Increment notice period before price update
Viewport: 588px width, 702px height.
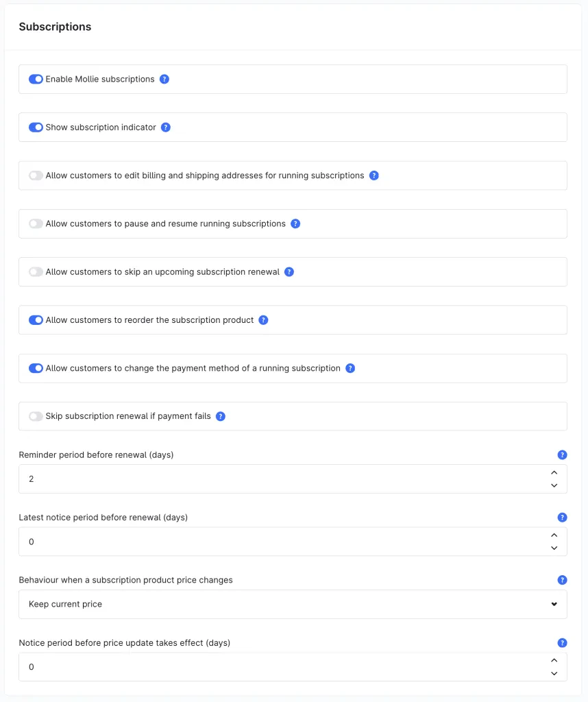click(554, 660)
